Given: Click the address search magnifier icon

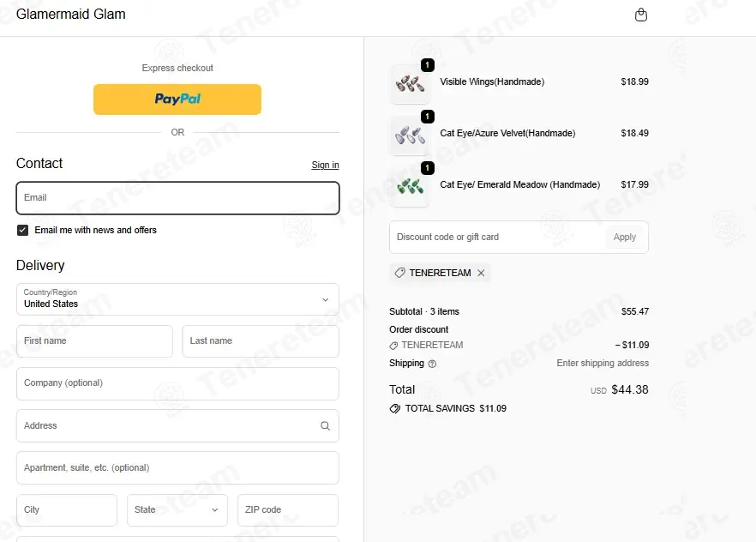Looking at the screenshot, I should 326,425.
